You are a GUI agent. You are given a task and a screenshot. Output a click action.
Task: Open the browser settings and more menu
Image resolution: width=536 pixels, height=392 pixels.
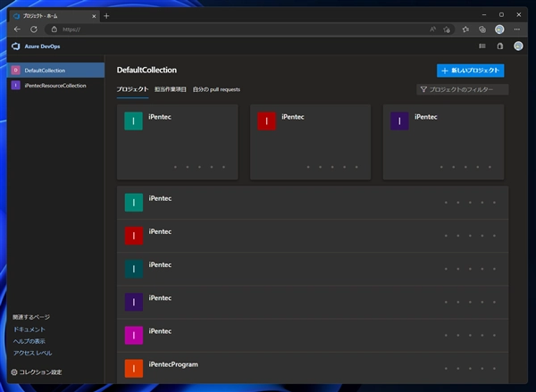coord(517,29)
